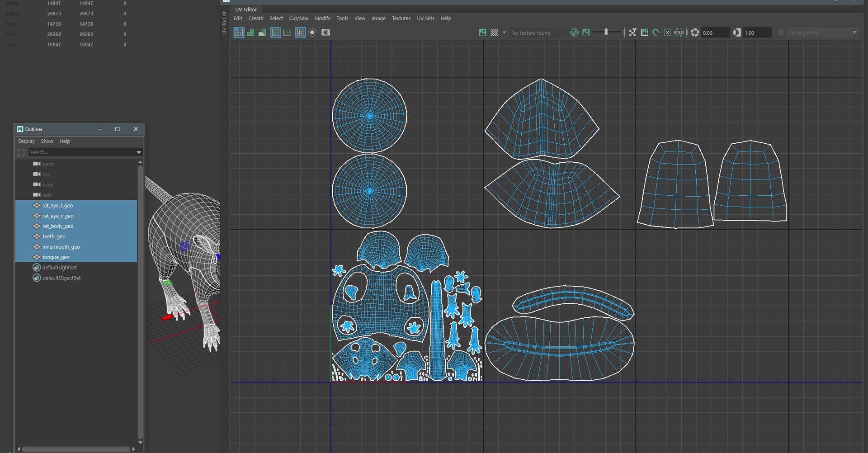The height and width of the screenshot is (453, 868).
Task: Open the sRGB gamma view transform dropdown
Action: pos(822,33)
